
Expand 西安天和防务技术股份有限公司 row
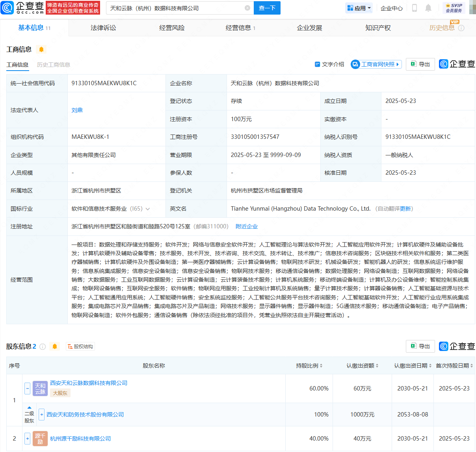tap(42, 415)
